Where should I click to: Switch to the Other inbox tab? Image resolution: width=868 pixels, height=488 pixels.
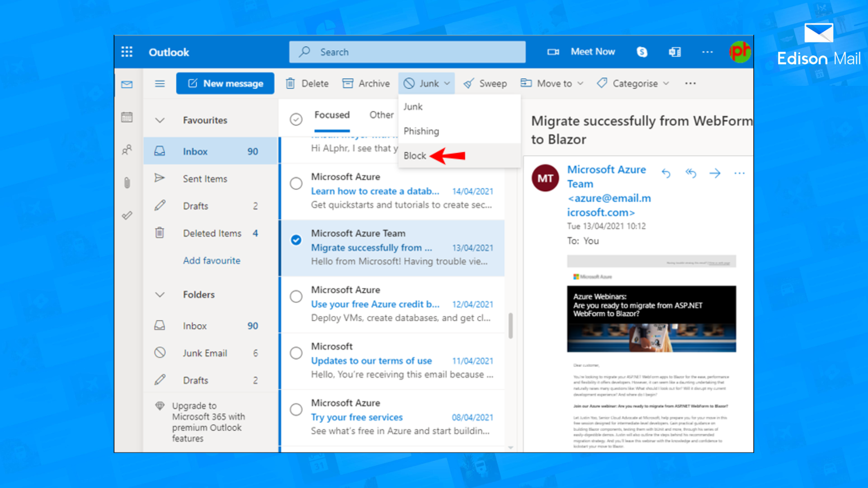(381, 115)
